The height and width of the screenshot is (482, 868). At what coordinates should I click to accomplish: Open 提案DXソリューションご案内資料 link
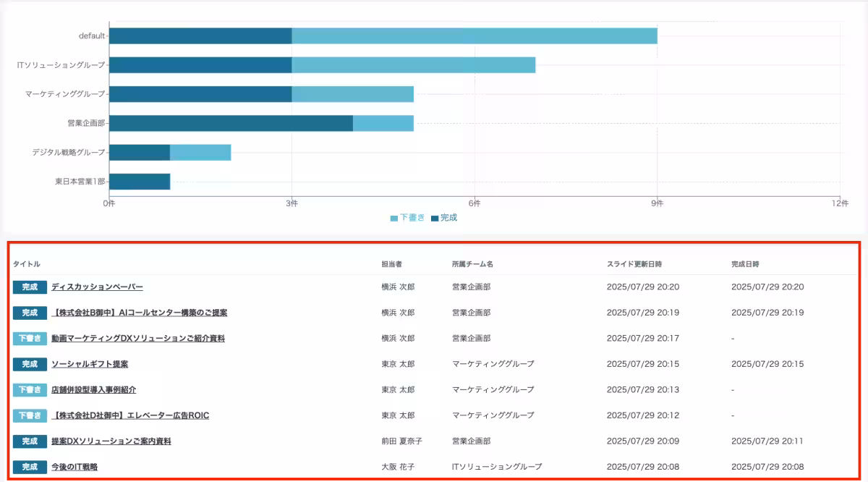point(111,441)
